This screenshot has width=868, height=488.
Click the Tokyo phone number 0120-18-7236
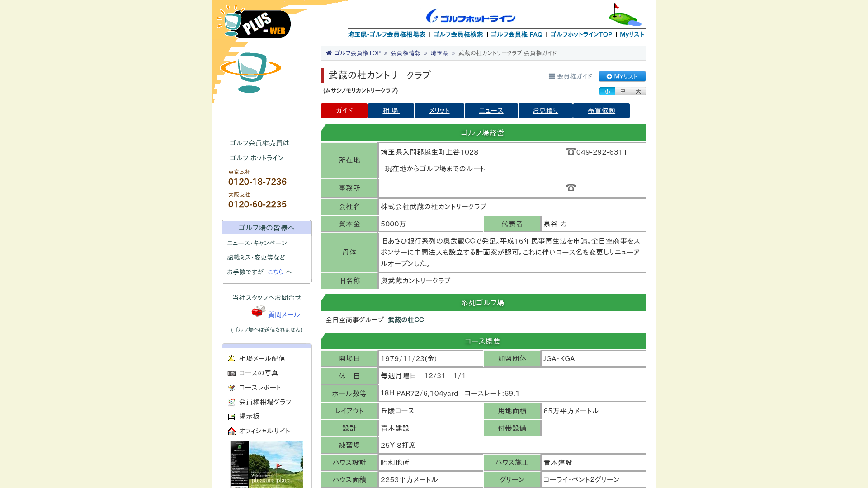pos(257,182)
